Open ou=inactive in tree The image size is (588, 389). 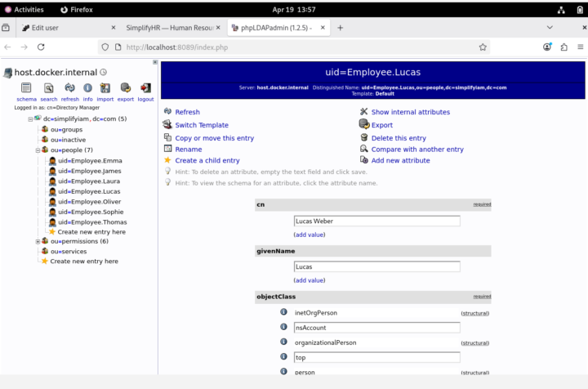click(x=68, y=140)
